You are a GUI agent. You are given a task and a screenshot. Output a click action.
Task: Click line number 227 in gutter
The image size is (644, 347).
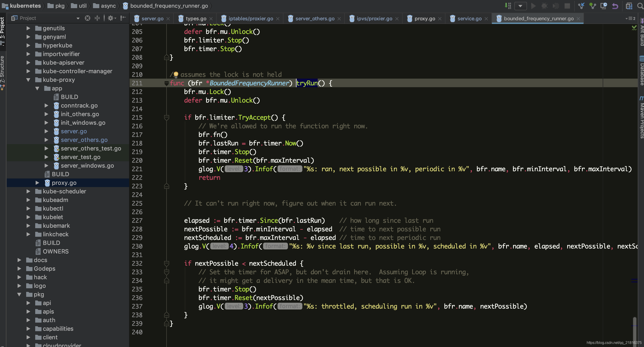(137, 220)
